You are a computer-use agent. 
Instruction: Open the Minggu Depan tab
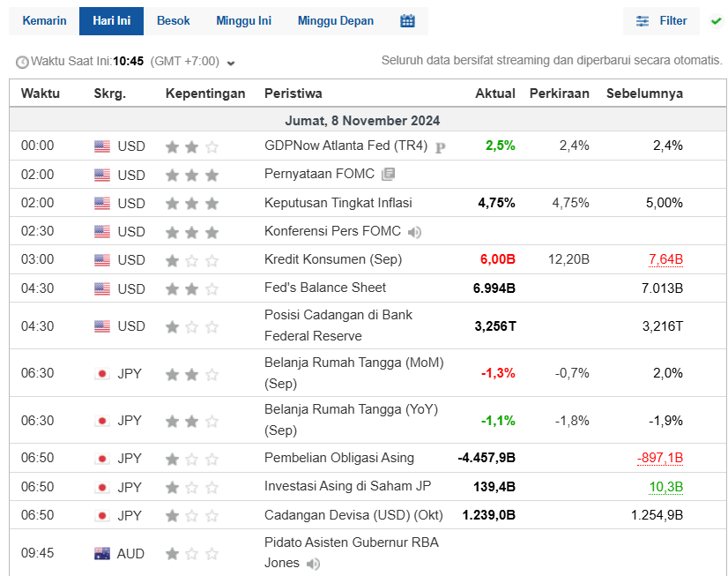pyautogui.click(x=335, y=20)
